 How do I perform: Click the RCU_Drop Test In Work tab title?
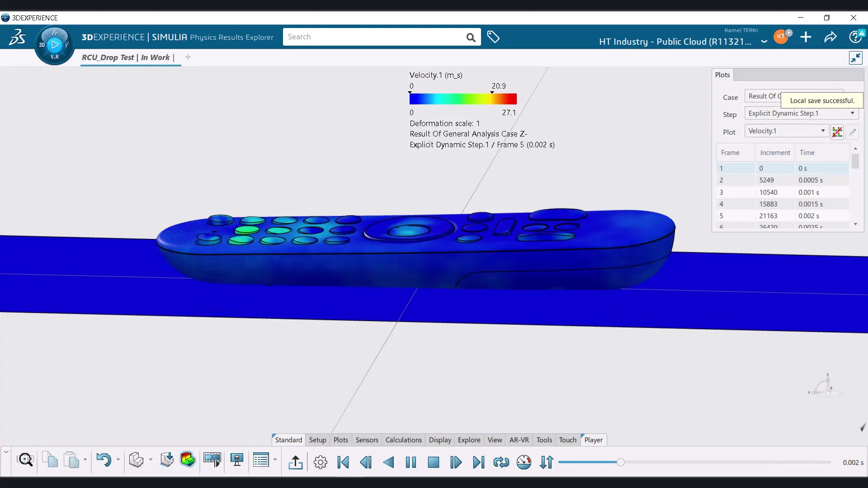127,57
